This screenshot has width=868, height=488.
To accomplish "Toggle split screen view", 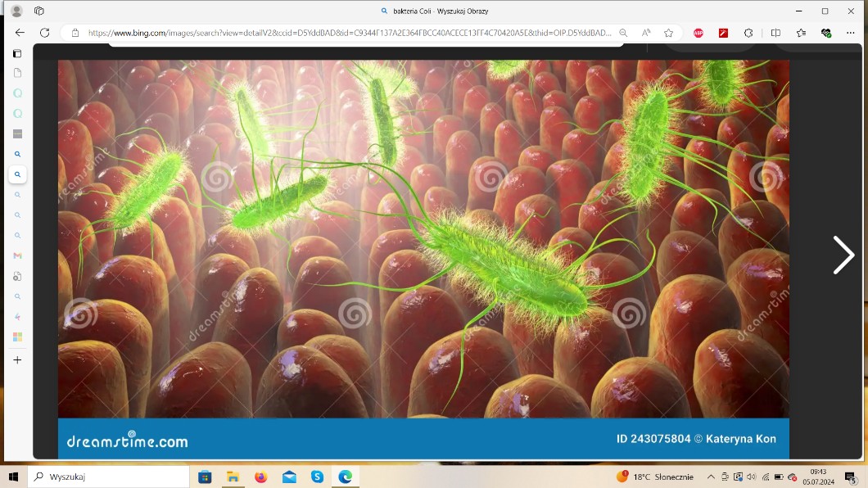I will tap(775, 33).
